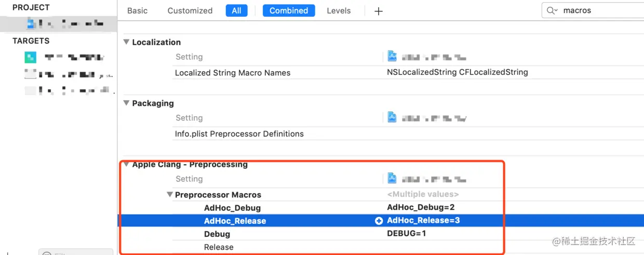644x255 pixels.
Task: Click the plus icon to add build setting
Action: 379,11
